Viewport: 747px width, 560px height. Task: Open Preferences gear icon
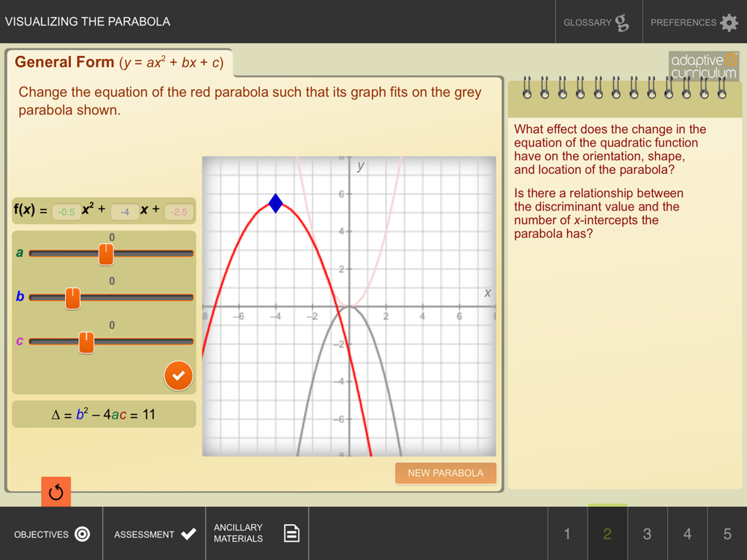coord(729,22)
